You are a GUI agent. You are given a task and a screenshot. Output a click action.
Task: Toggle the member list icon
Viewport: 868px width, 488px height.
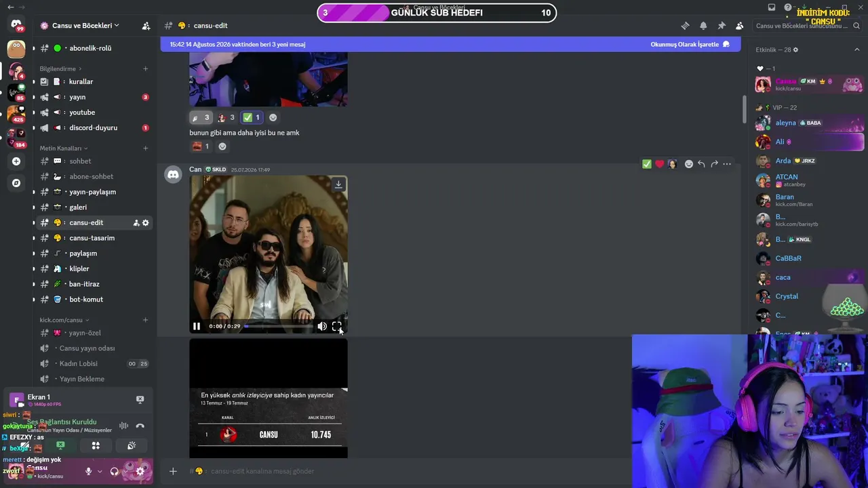(x=739, y=26)
